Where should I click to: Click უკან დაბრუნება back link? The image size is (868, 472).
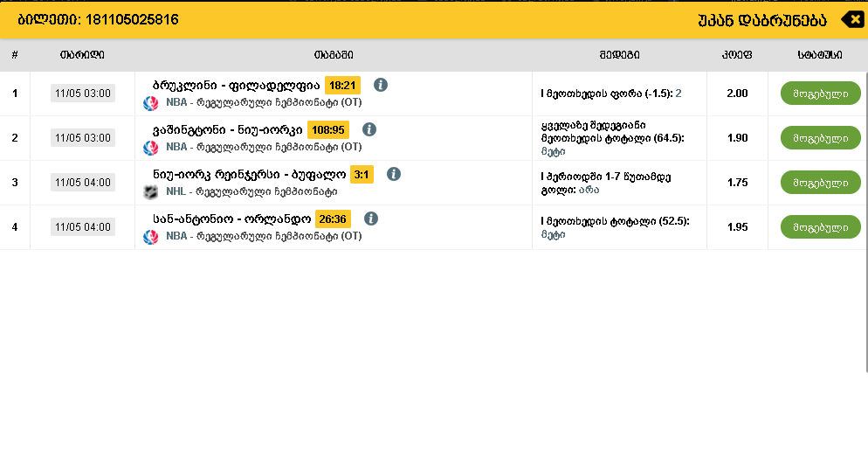[x=762, y=20]
